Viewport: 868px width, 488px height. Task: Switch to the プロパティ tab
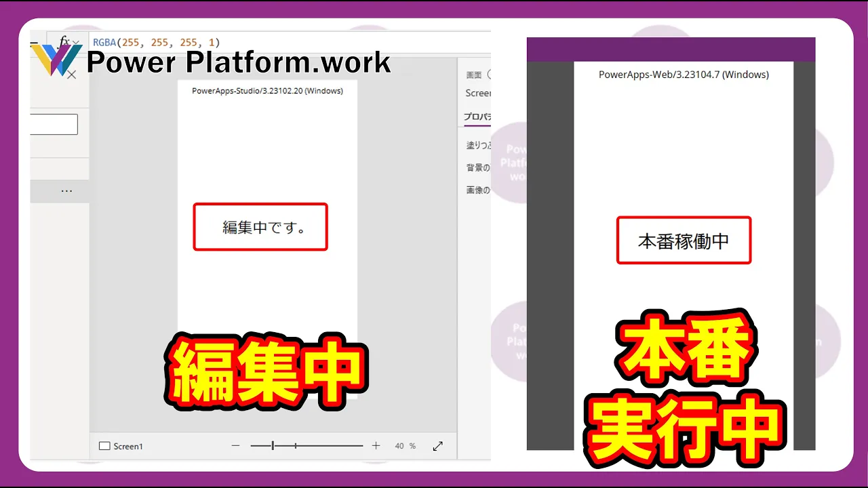tap(477, 117)
